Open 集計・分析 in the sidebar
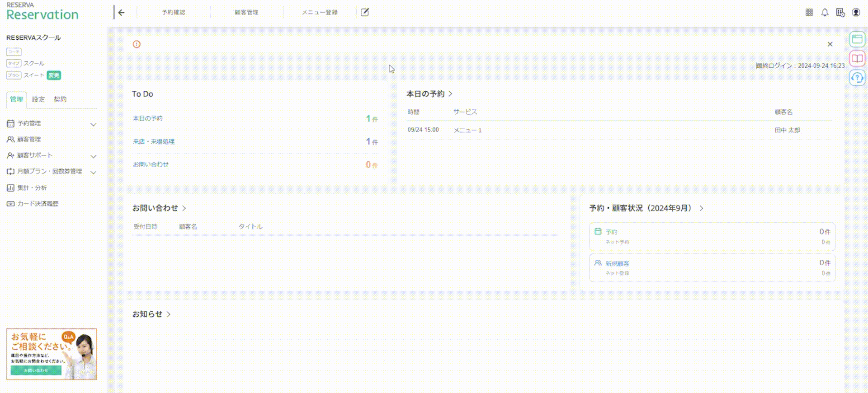The height and width of the screenshot is (393, 868). [32, 188]
